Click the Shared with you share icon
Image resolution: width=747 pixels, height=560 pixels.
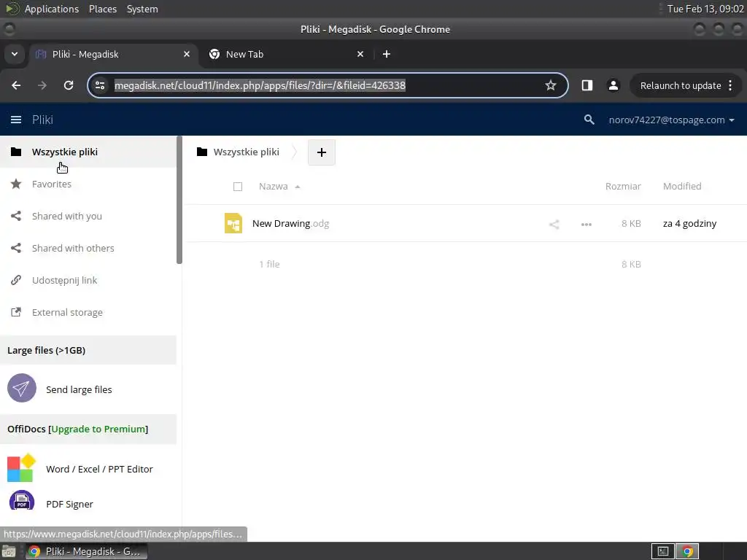click(x=16, y=216)
